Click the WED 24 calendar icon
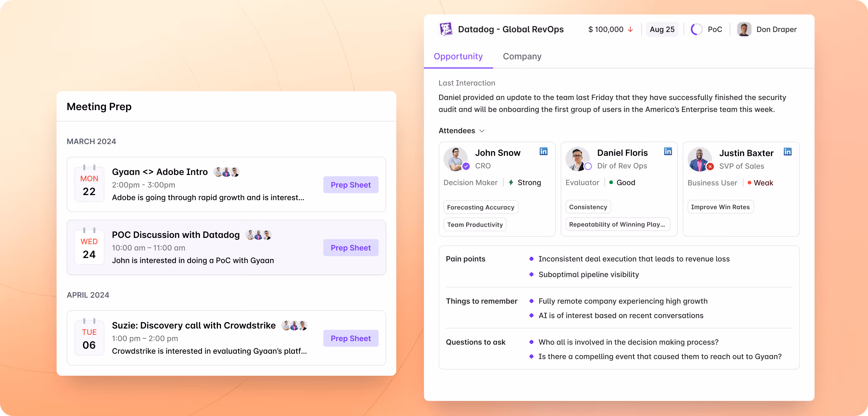Viewport: 868px width, 416px height. (x=89, y=246)
